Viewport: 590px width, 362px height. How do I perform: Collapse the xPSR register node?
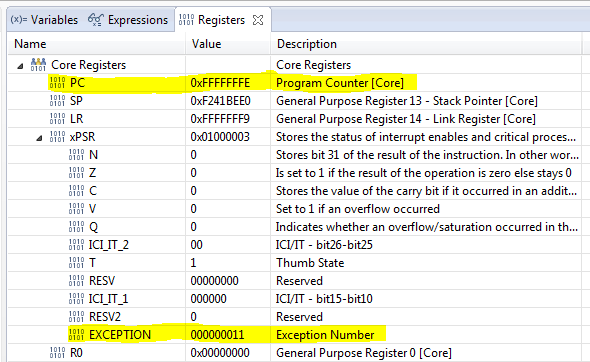(39, 138)
